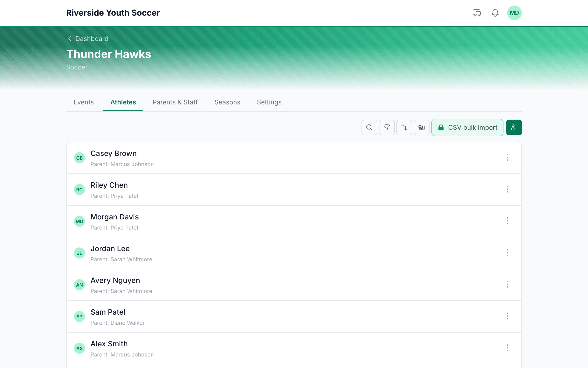Screen dimensions: 588x368
Task: Click the Thunder Hawks team heading
Action: (109, 54)
